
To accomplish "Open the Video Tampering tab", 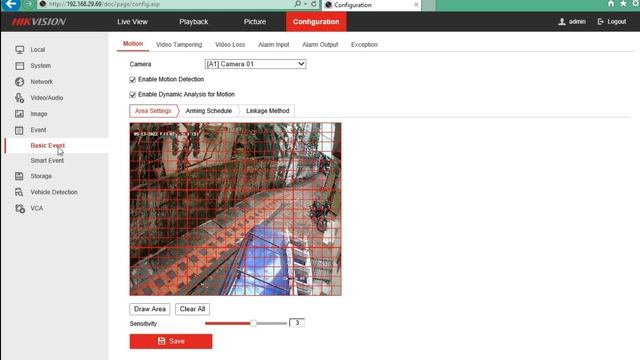I will [x=179, y=44].
